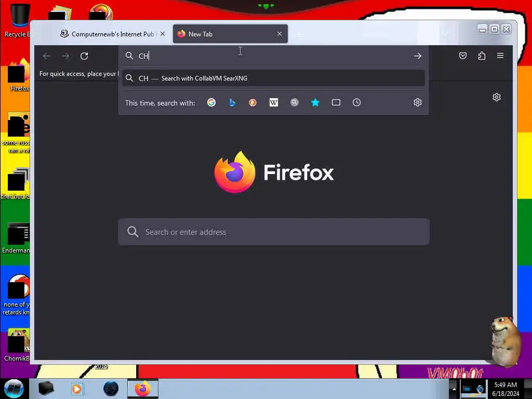The width and height of the screenshot is (532, 399).
Task: Open the dark round globe taskbar icon
Action: click(x=111, y=389)
